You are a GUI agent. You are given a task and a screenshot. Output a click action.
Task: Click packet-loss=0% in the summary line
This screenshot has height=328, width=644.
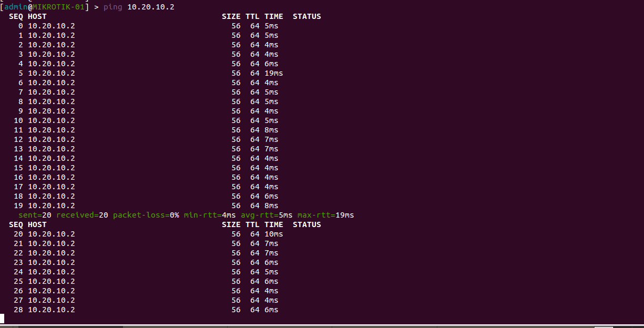pyautogui.click(x=146, y=215)
